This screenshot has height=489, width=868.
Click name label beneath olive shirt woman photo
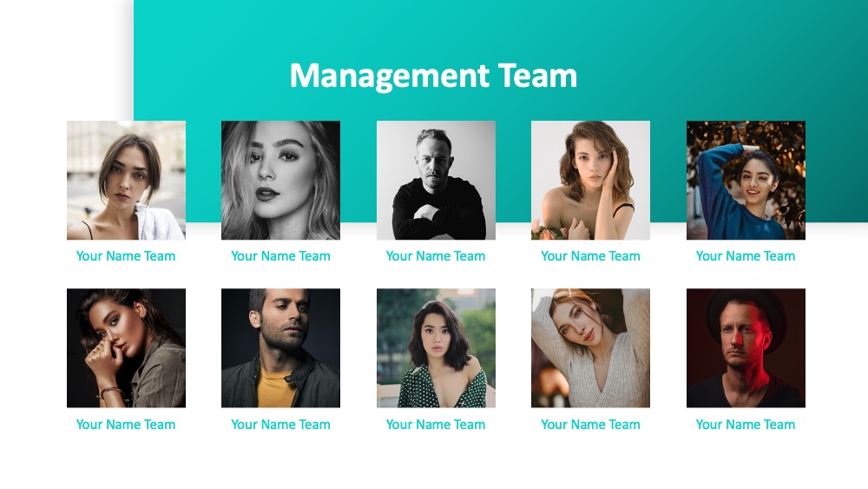click(x=126, y=425)
